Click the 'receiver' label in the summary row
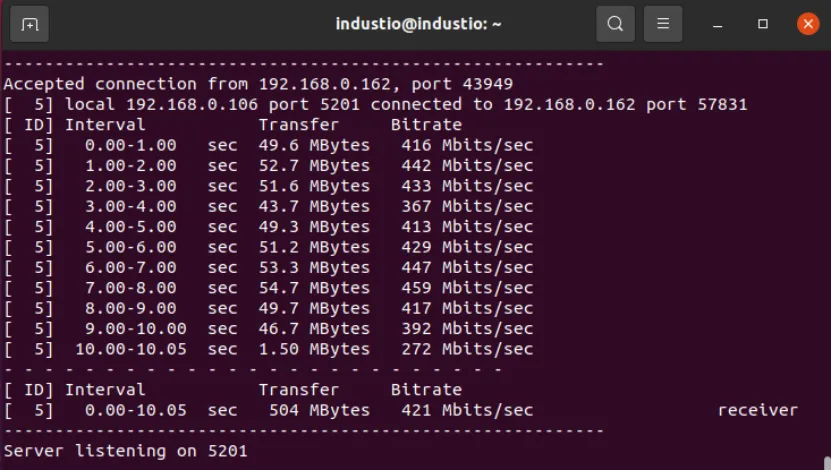 pos(757,410)
